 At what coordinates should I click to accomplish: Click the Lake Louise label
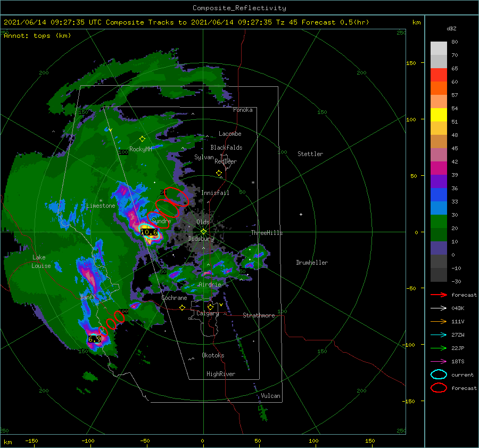pyautogui.click(x=41, y=262)
